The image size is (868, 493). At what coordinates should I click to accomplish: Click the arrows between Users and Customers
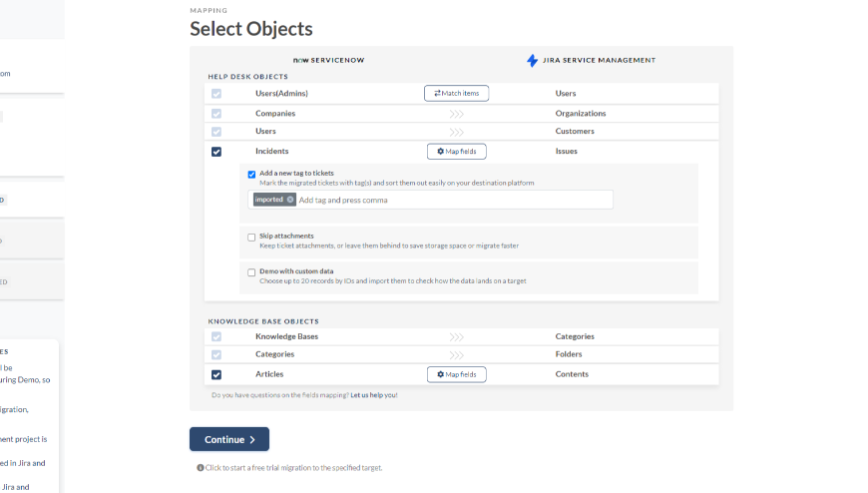[456, 132]
